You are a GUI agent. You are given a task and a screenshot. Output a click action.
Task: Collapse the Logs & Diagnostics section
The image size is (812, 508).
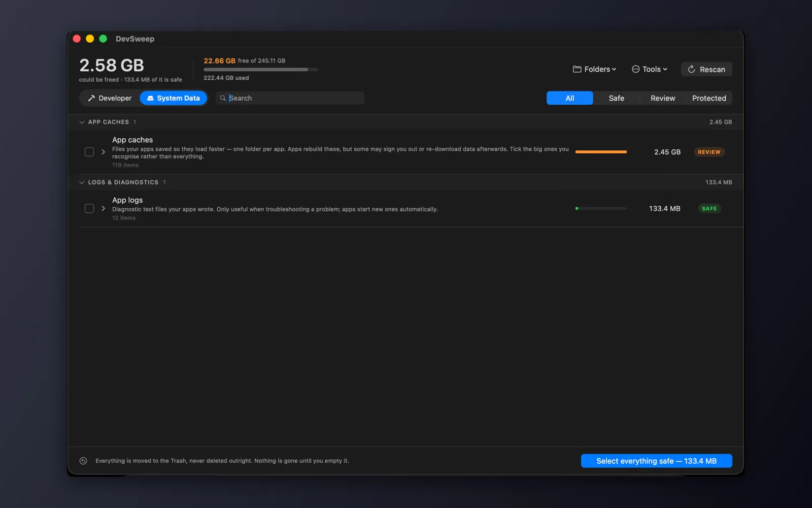[x=82, y=182]
